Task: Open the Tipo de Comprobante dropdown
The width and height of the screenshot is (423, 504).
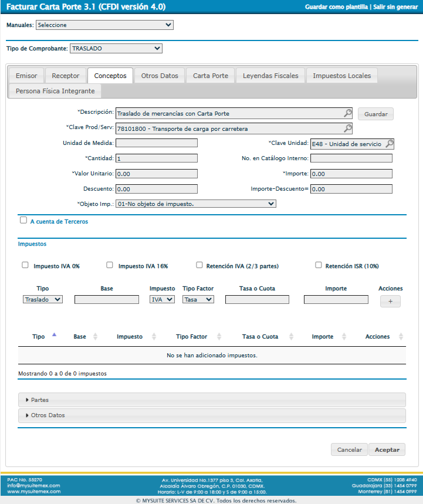Action: point(116,49)
